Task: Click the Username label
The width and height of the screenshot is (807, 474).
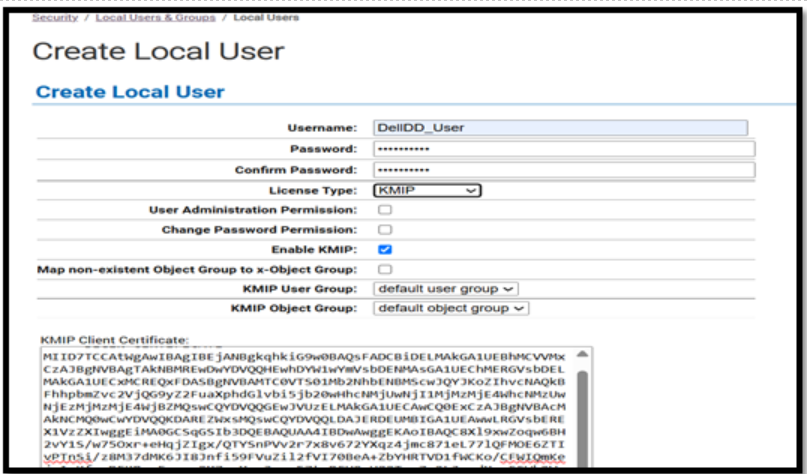Action: pyautogui.click(x=322, y=128)
